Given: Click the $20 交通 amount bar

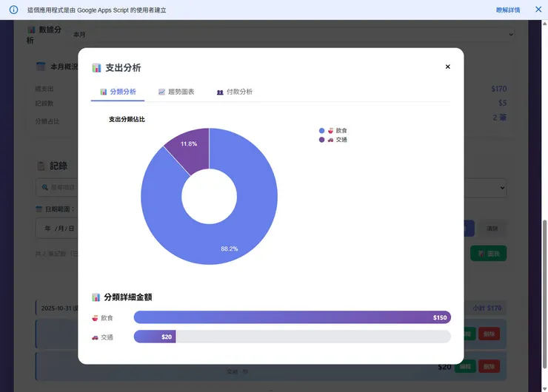Looking at the screenshot, I should click(x=155, y=337).
